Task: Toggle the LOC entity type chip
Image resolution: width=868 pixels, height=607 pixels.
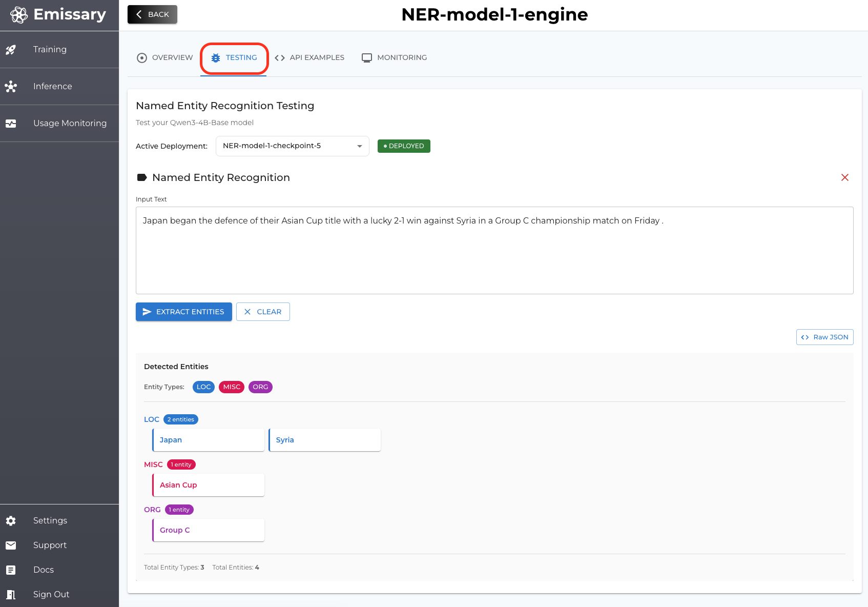Action: [x=203, y=387]
